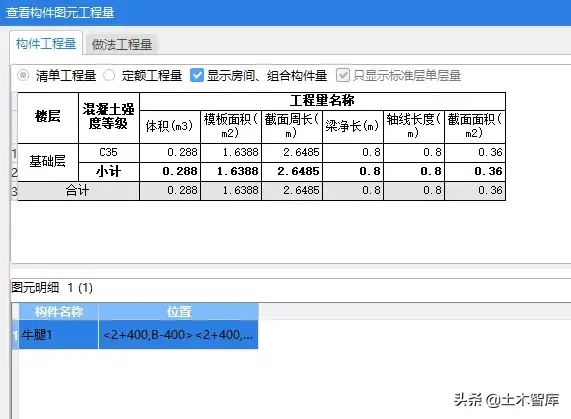This screenshot has width=571, height=419.
Task: Click row number 3 of the quantity table
Action: click(14, 191)
